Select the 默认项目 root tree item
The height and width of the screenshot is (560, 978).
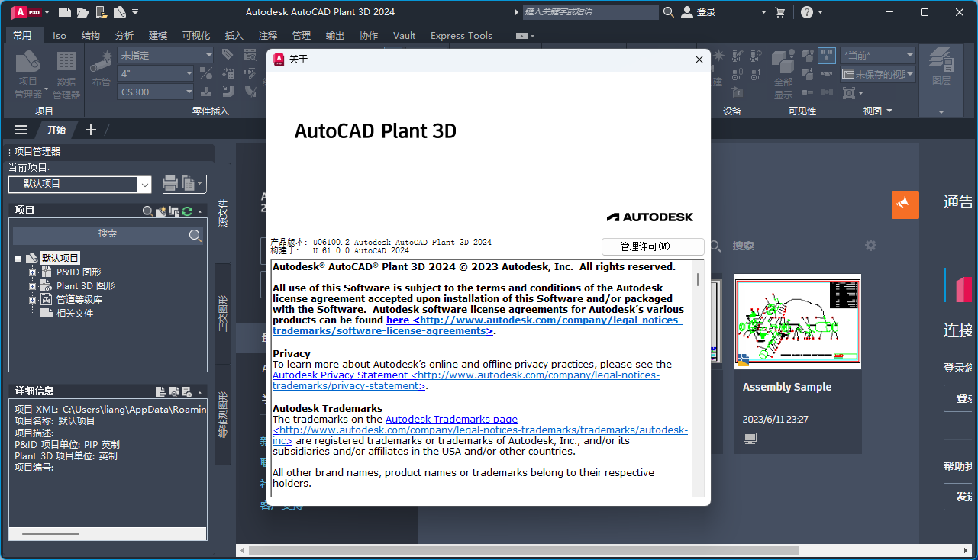point(60,258)
